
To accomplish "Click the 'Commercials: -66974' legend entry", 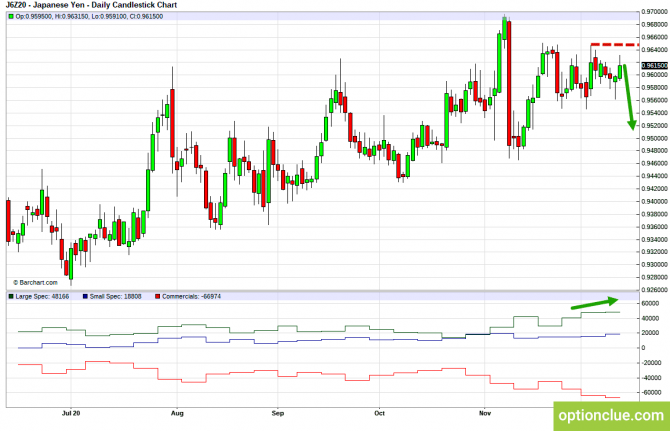I will pos(191,296).
